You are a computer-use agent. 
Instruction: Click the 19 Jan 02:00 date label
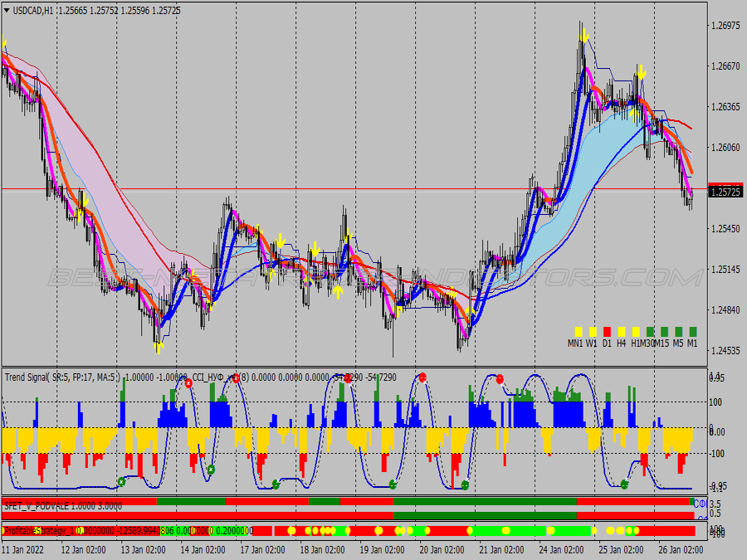point(382,549)
